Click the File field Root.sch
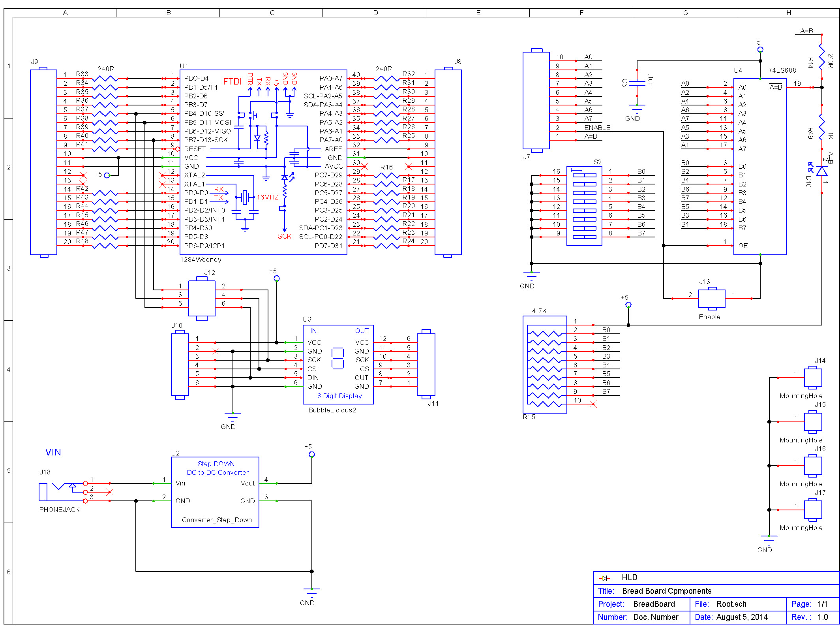840x632 pixels. pyautogui.click(x=731, y=604)
